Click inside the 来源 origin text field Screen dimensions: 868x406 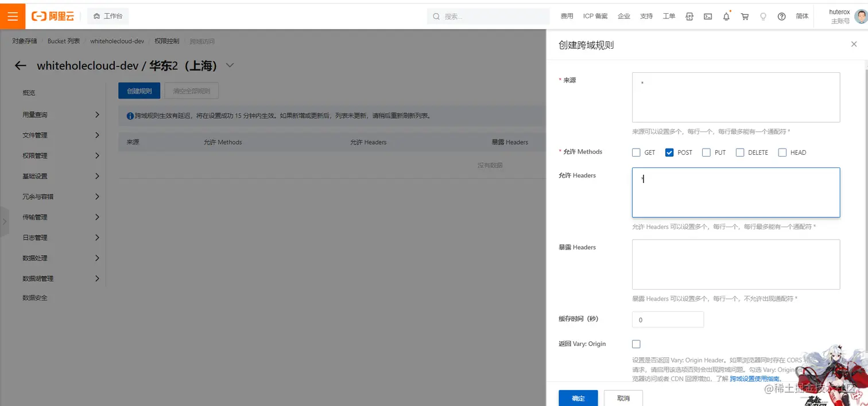click(735, 97)
